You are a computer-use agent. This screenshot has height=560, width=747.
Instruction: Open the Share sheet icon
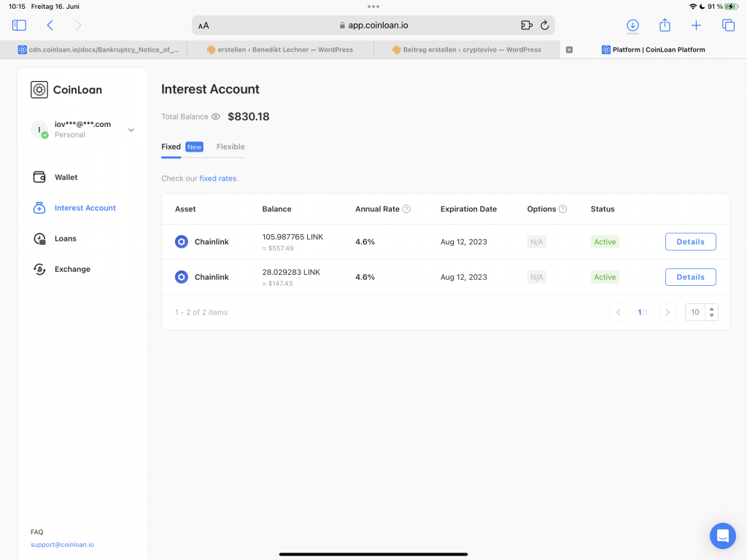pos(665,25)
